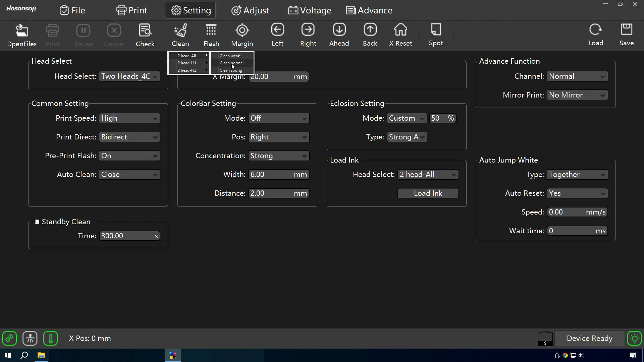Select Clean normal from context menu

(x=231, y=63)
